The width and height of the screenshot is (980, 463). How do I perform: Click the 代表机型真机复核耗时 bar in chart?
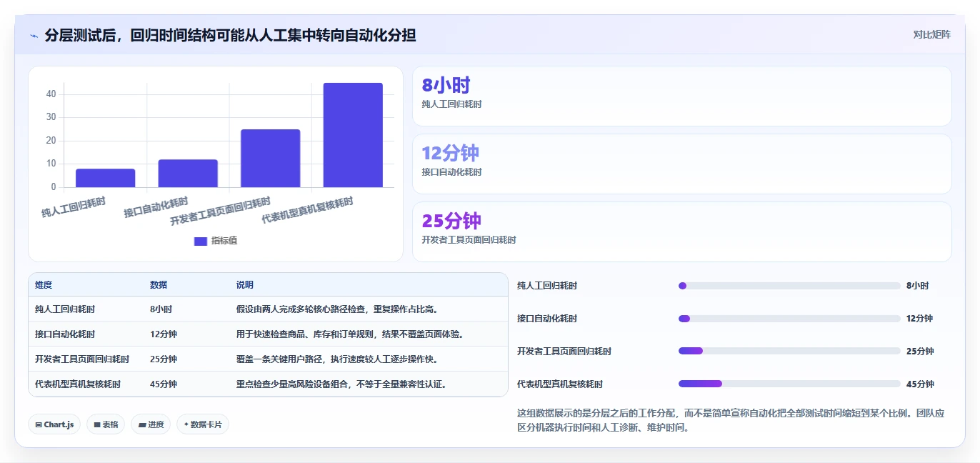(x=353, y=135)
